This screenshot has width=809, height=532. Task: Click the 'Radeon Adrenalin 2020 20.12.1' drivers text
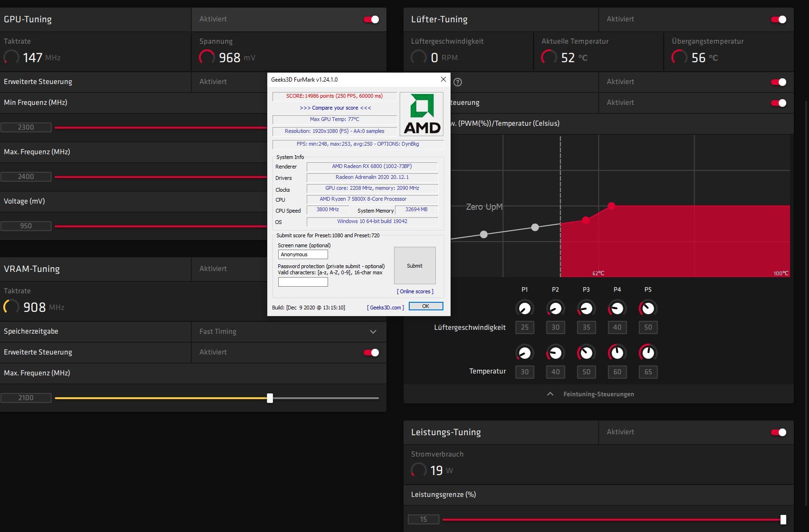point(372,177)
